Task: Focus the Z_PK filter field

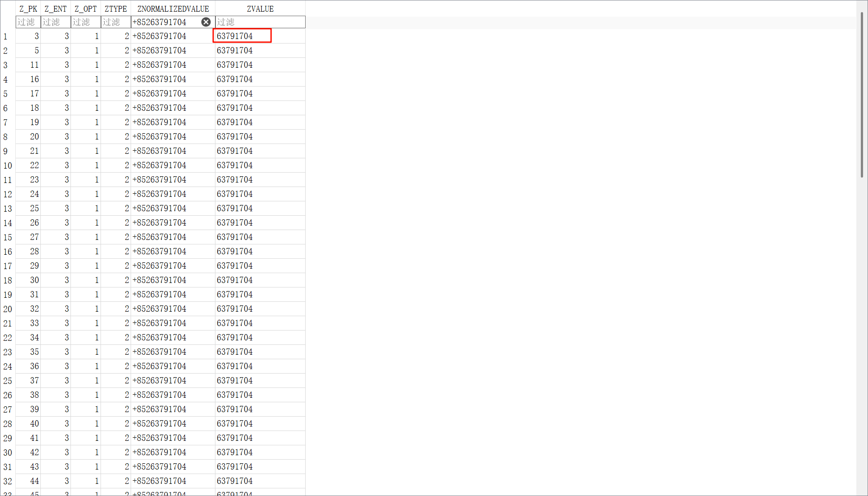Action: point(28,22)
